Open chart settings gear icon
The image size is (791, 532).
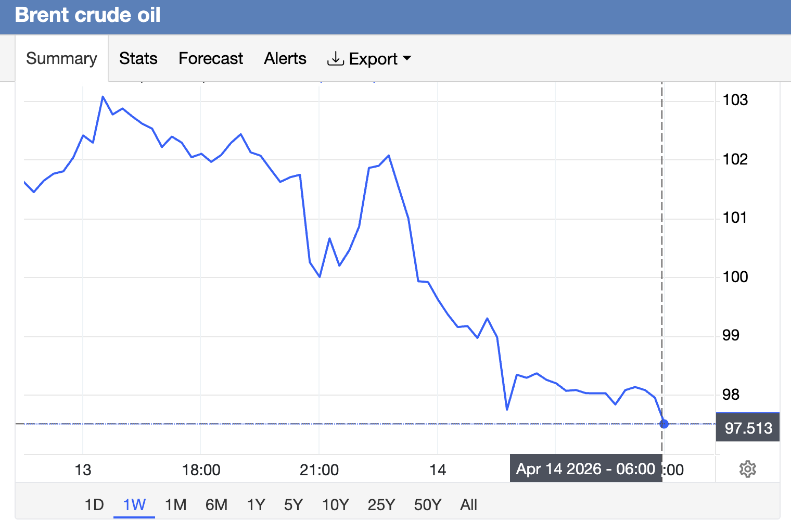coord(747,469)
